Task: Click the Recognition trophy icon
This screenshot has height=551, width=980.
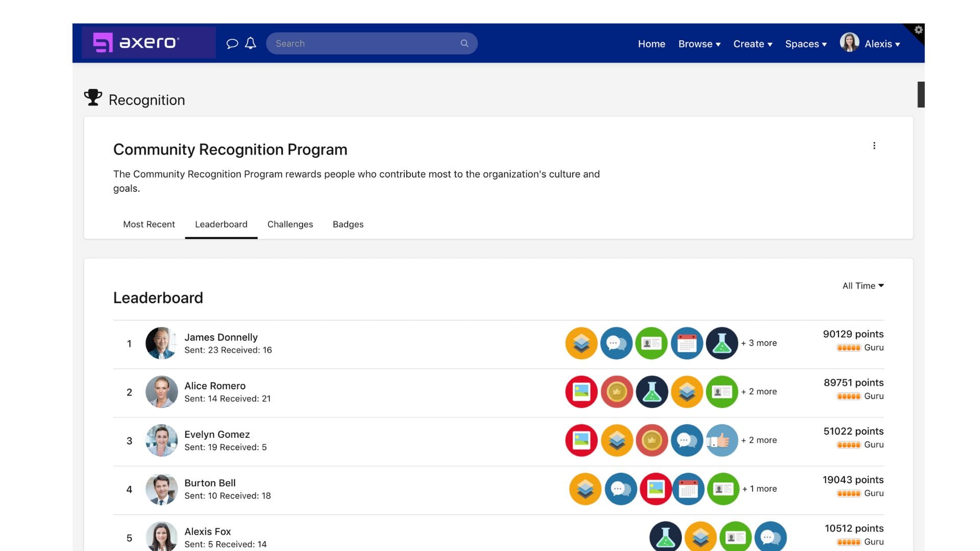Action: point(93,97)
